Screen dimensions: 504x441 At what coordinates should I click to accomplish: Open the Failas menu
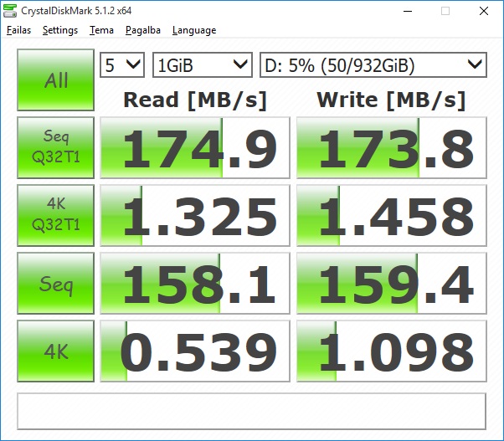18,30
